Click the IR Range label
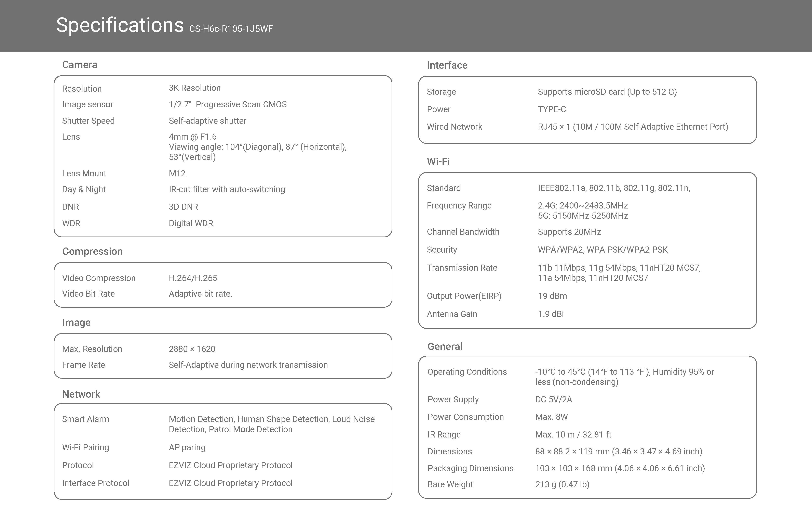The height and width of the screenshot is (508, 812). tap(444, 435)
